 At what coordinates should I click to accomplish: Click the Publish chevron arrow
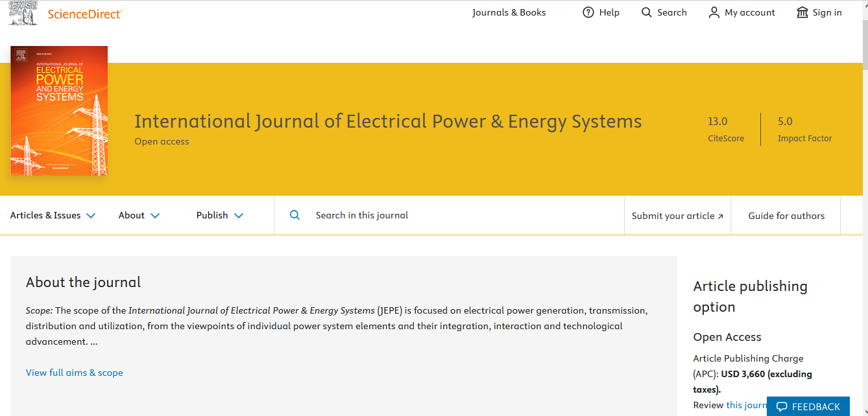(x=239, y=216)
